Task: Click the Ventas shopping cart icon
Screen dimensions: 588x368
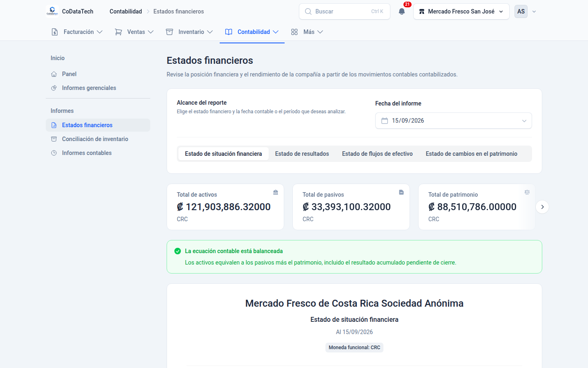Action: [x=118, y=32]
